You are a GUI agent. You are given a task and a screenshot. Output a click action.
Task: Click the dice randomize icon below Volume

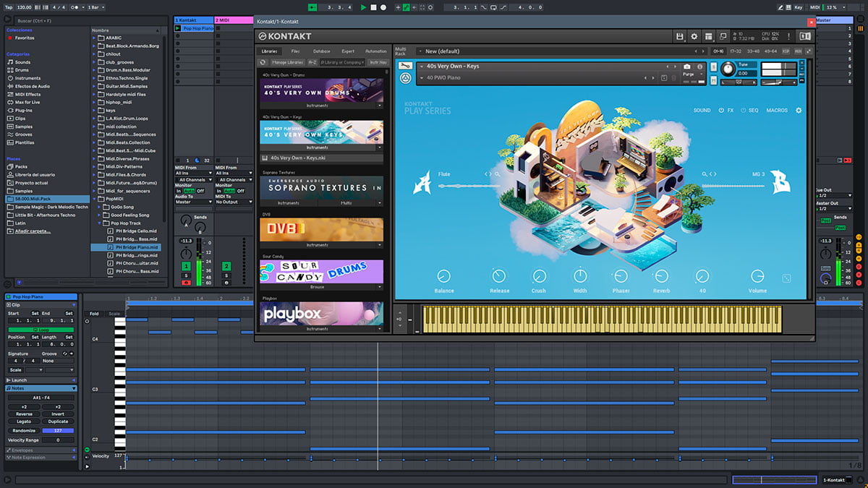point(786,278)
